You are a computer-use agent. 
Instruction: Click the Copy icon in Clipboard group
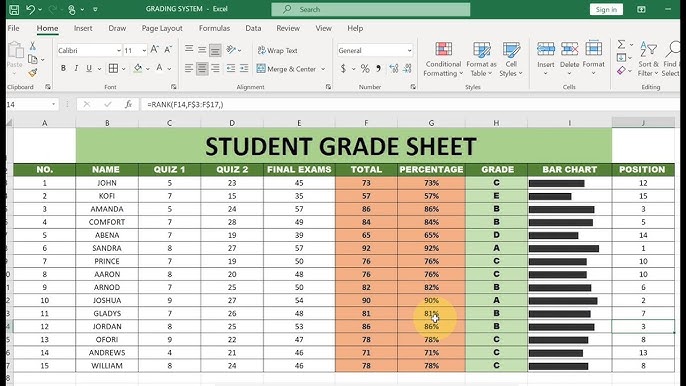[32, 59]
